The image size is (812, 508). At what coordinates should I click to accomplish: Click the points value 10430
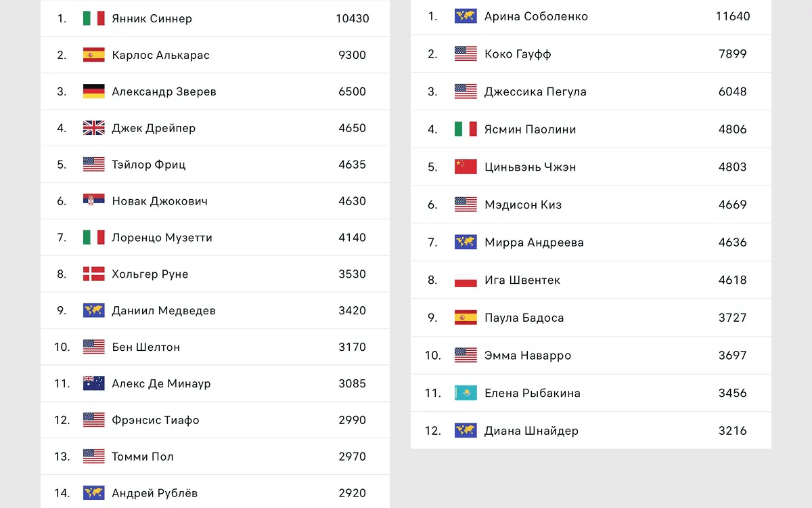[x=353, y=18]
